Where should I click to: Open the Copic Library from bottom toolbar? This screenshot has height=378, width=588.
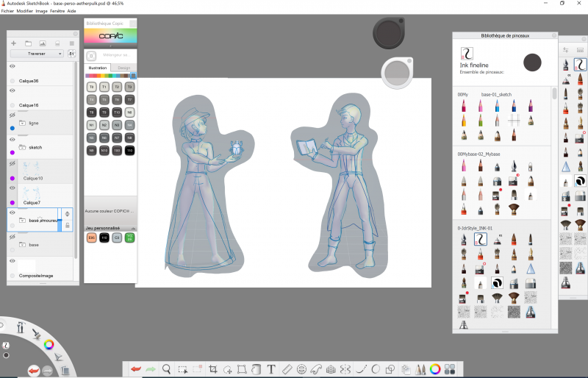[450, 369]
